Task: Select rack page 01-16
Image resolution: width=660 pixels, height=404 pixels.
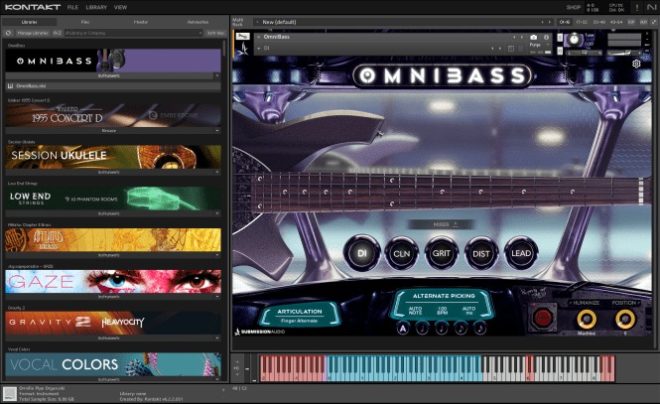Action: tap(564, 22)
